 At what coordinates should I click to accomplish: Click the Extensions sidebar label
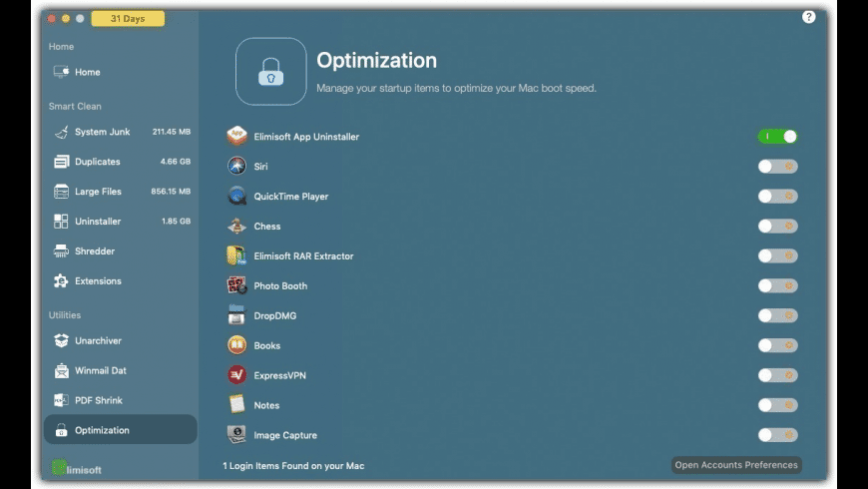point(98,281)
